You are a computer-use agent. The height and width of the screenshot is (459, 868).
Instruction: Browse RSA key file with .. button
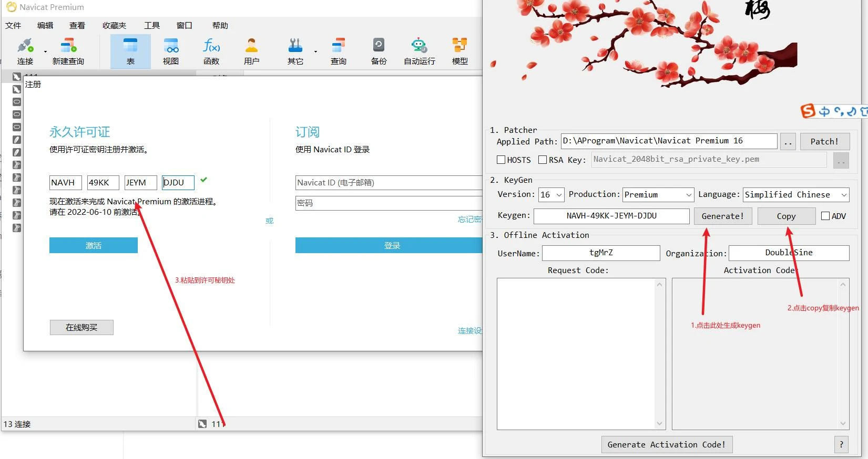coord(841,160)
